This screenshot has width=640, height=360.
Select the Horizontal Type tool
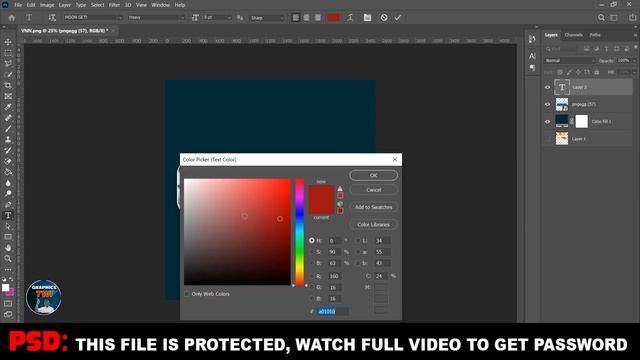pyautogui.click(x=8, y=216)
